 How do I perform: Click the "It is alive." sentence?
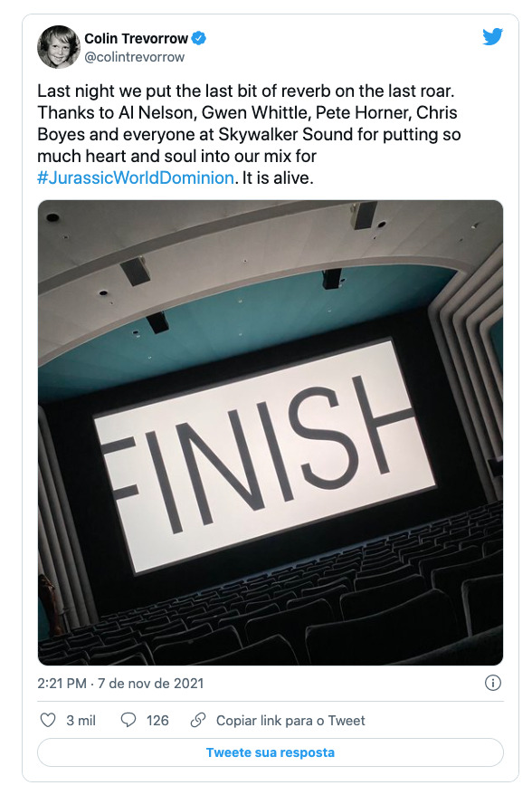click(x=278, y=178)
